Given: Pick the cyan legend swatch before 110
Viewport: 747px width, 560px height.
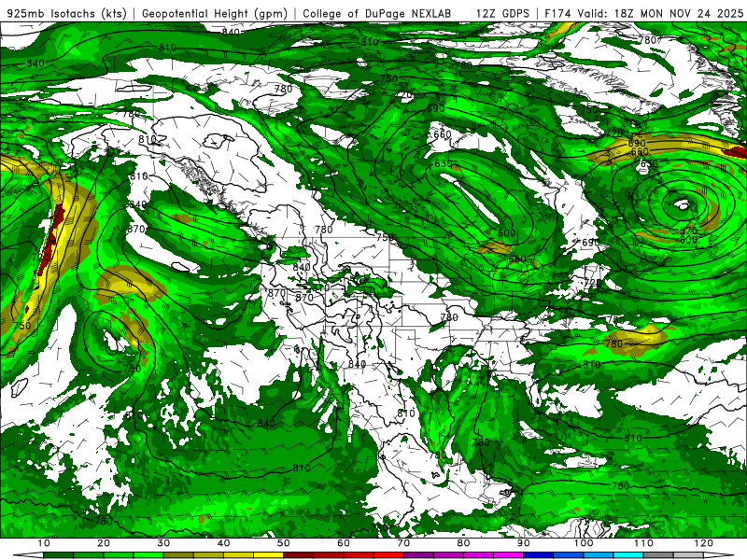Looking at the screenshot, I should (x=628, y=555).
